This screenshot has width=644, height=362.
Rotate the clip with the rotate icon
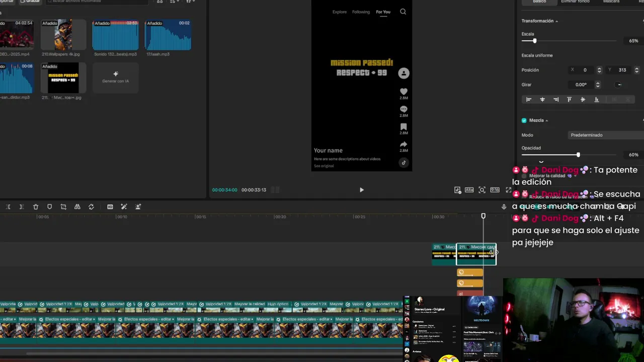coord(91,207)
